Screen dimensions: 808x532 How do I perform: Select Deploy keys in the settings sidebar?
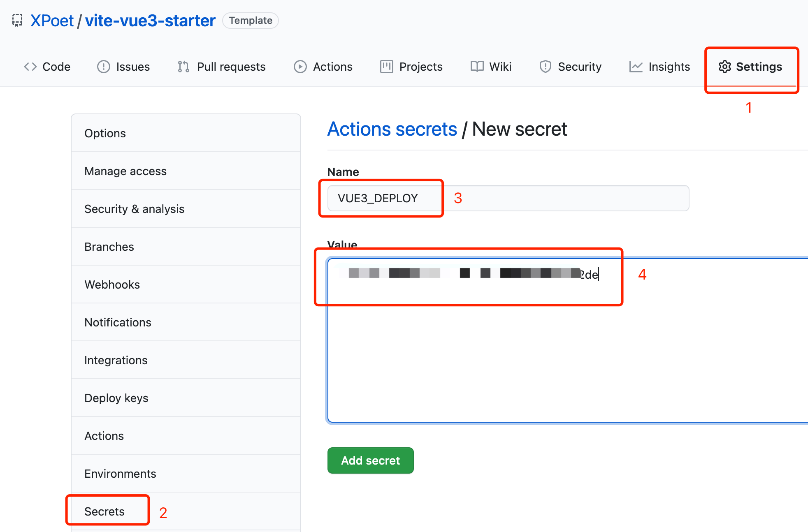pyautogui.click(x=116, y=398)
